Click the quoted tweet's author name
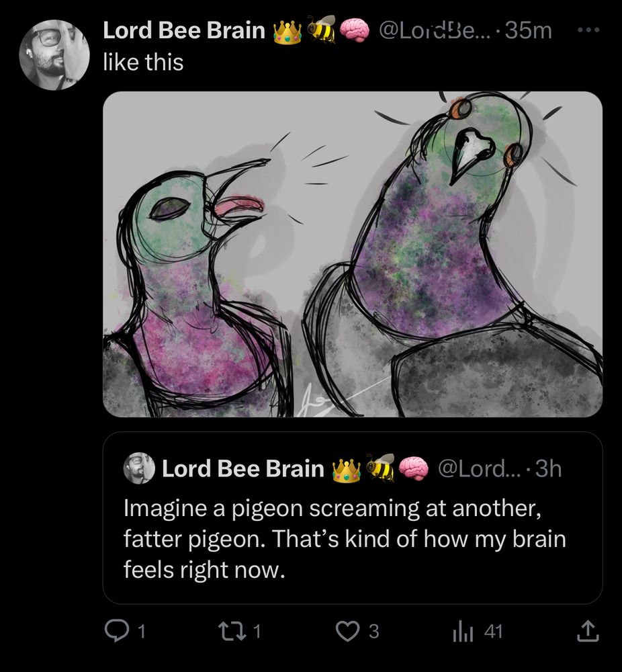This screenshot has width=622, height=672. coord(243,468)
